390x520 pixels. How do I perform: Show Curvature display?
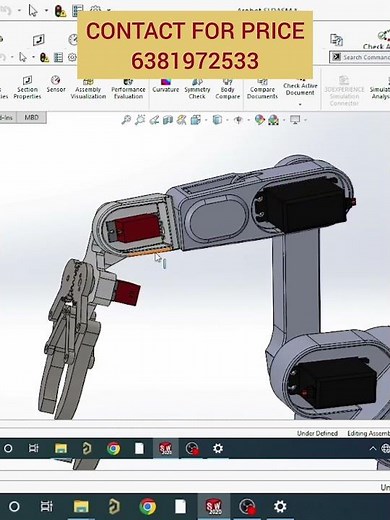coord(166,85)
